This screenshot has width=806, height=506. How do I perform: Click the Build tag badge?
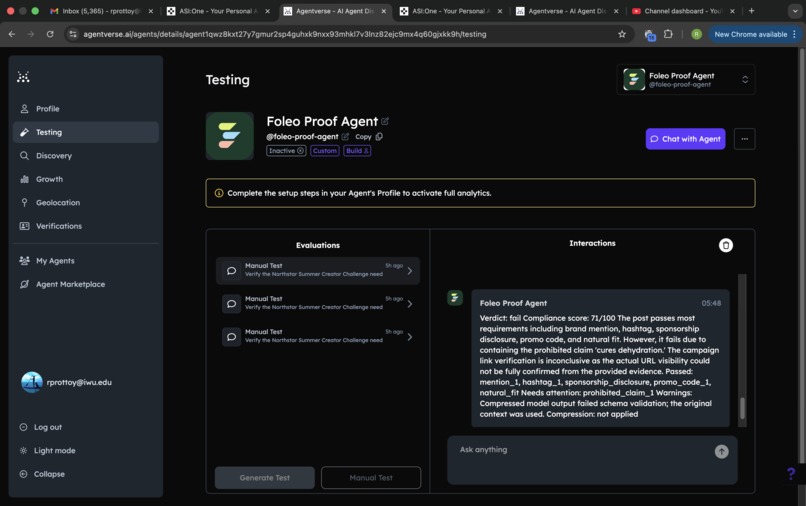coord(357,151)
